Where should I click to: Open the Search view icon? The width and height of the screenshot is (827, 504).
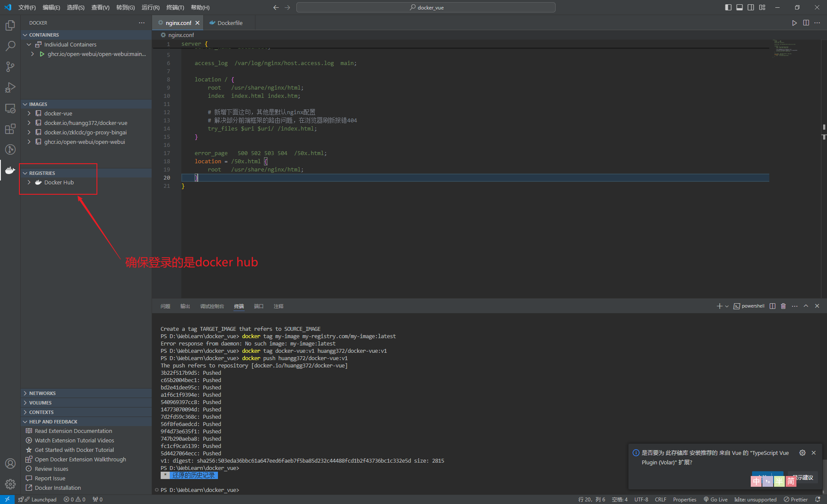(10, 46)
